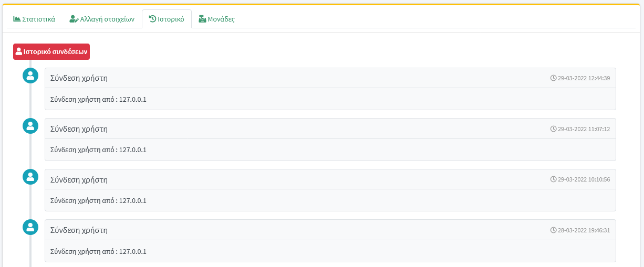Click the clock icon next to 29-03-2022 10:10:56
Viewport: 644px width, 267px height.
553,179
